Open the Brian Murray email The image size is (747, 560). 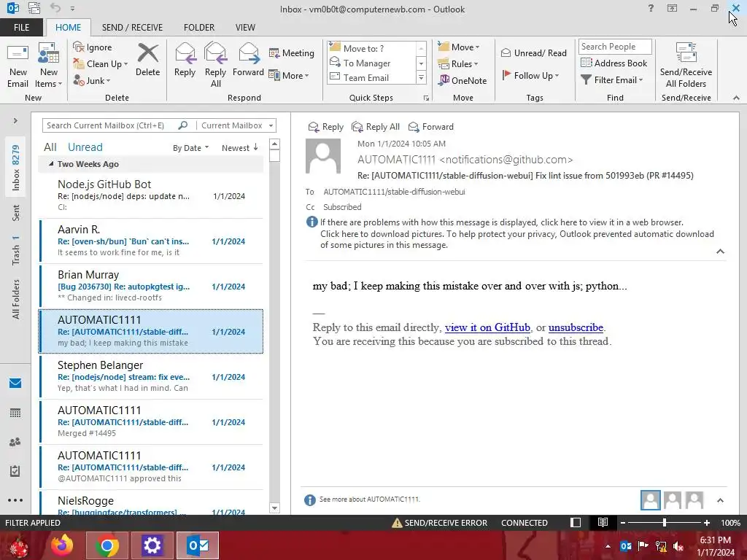(150, 286)
